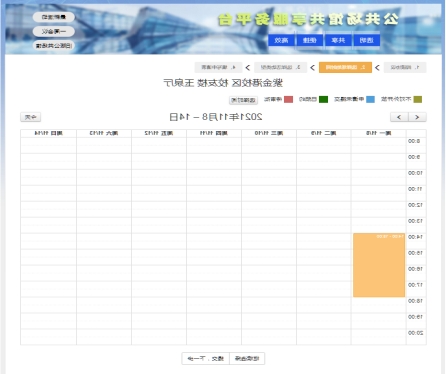Viewport: 446px width, 374px height.
Task: Click the 今天 (today) button
Action: (x=31, y=117)
